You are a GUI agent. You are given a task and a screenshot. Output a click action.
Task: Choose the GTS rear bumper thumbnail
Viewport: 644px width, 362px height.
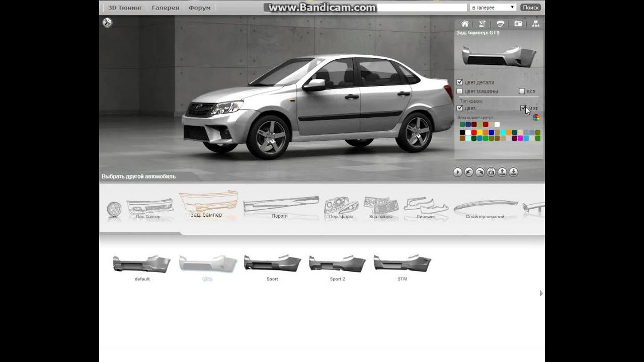207,267
